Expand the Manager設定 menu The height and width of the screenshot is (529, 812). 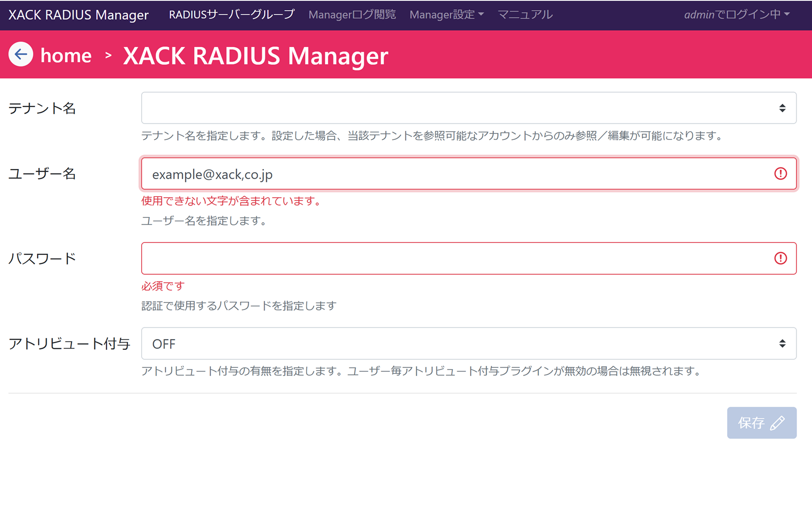[x=446, y=14]
